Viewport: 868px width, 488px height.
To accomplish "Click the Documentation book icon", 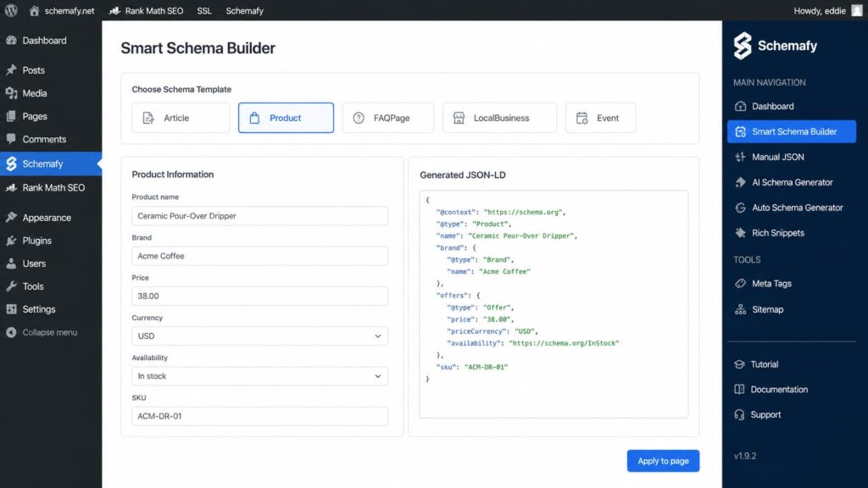I will tap(739, 390).
